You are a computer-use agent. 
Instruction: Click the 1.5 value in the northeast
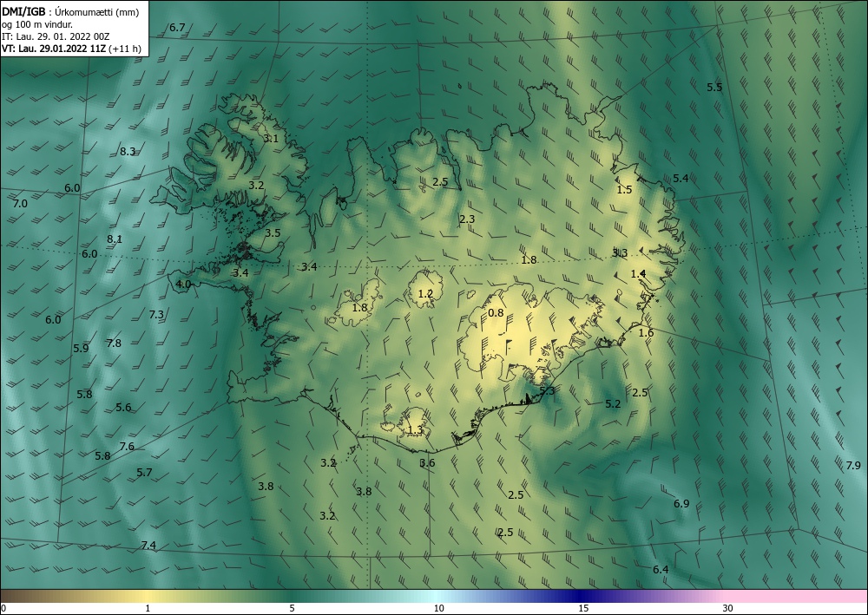(x=624, y=190)
